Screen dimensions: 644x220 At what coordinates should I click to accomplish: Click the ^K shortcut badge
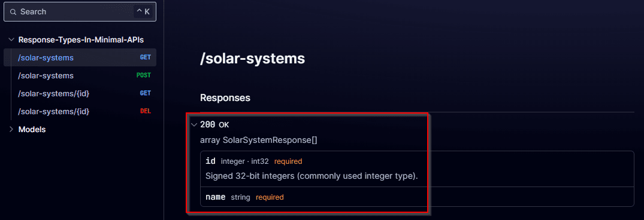(x=143, y=12)
